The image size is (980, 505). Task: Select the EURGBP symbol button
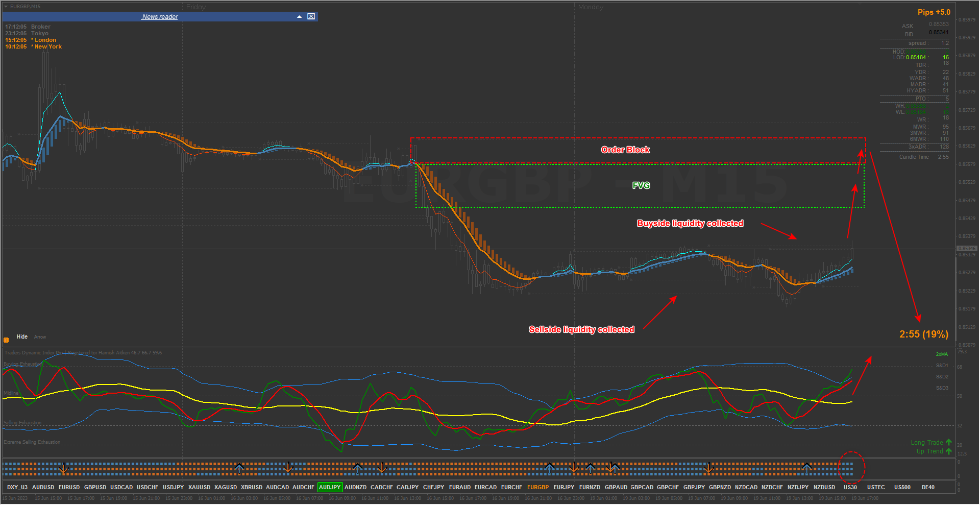[x=538, y=487]
